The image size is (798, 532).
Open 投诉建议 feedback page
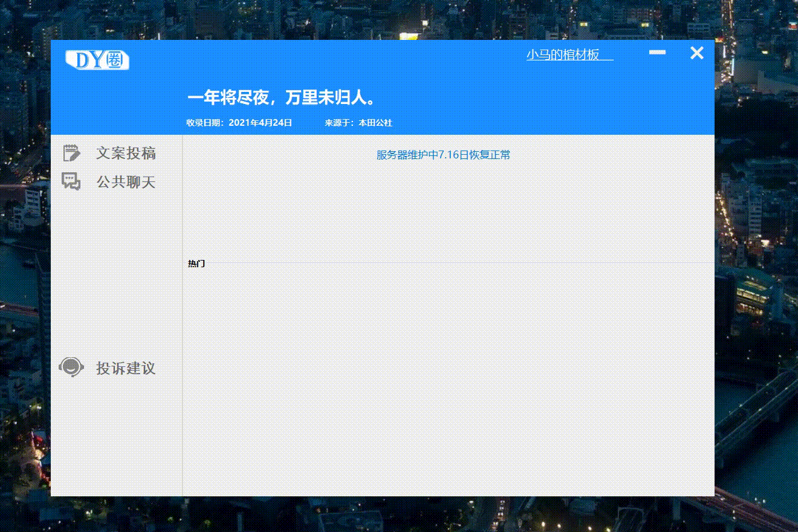coord(125,368)
